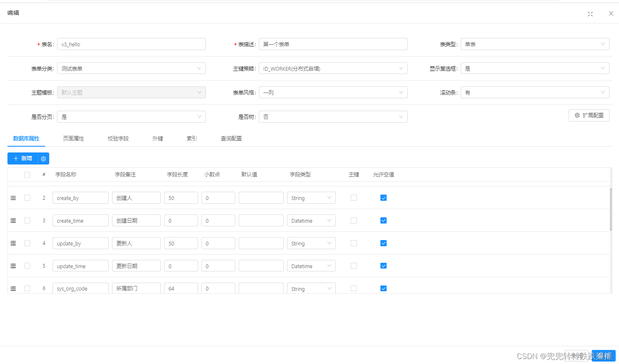Uncheck 允许空值 for update_time

(x=383, y=266)
